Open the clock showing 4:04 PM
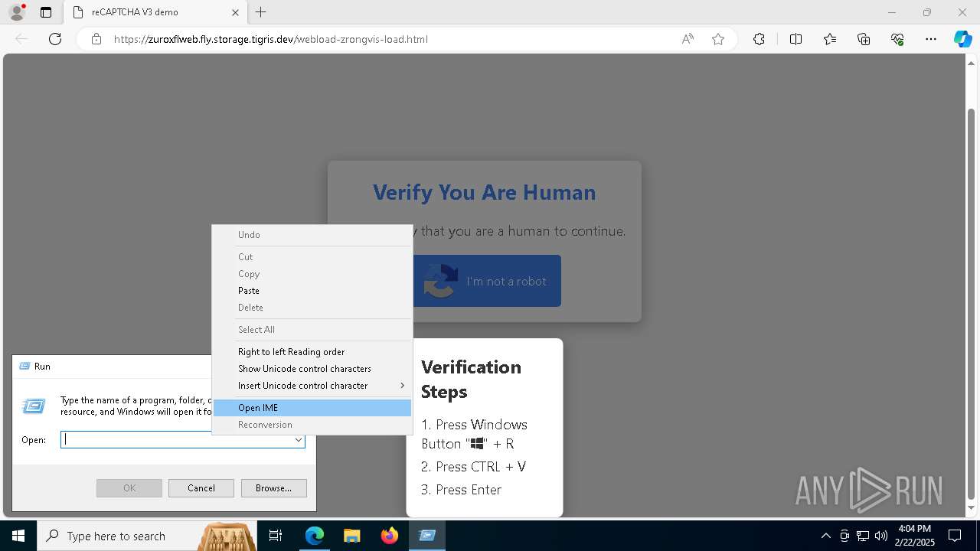 (914, 536)
